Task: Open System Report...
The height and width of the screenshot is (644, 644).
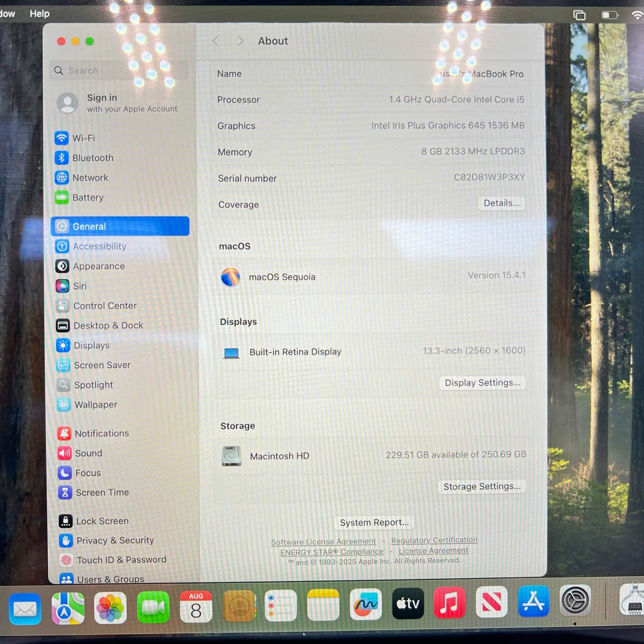Action: tap(374, 522)
